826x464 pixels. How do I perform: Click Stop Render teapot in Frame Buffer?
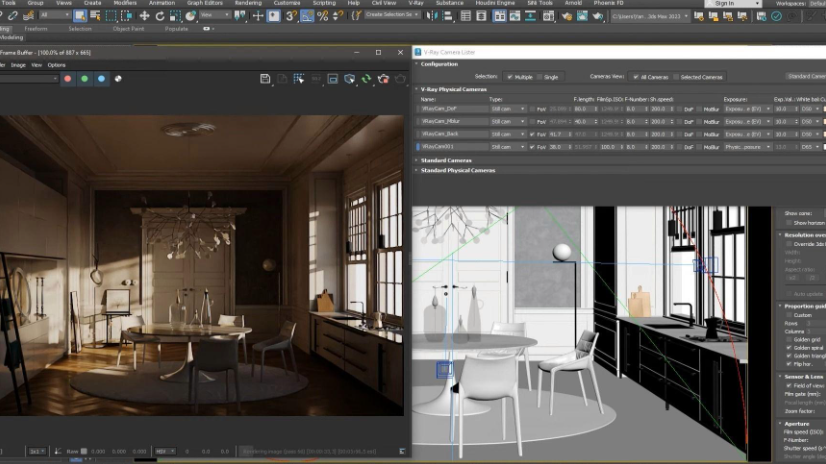coord(383,79)
